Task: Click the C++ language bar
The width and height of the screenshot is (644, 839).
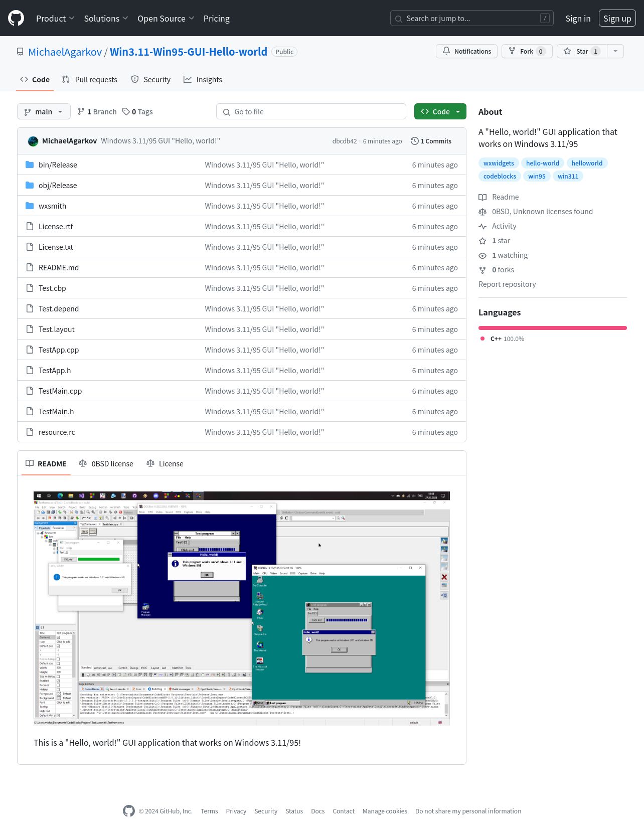Action: [x=553, y=328]
